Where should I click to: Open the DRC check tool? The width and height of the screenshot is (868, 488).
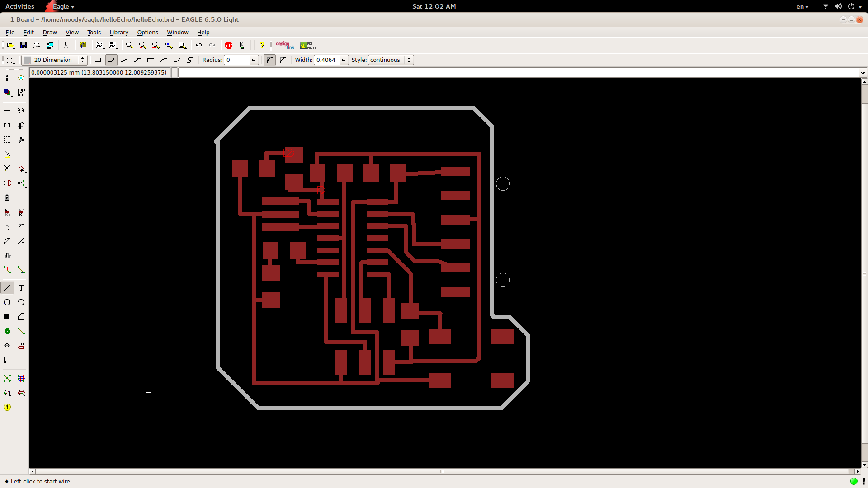pyautogui.click(x=21, y=393)
